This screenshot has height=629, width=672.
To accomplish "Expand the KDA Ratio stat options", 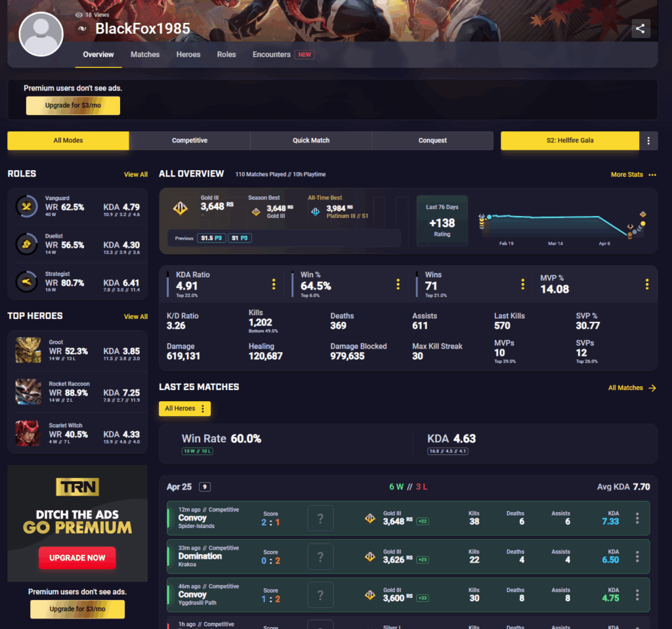I will click(x=274, y=284).
